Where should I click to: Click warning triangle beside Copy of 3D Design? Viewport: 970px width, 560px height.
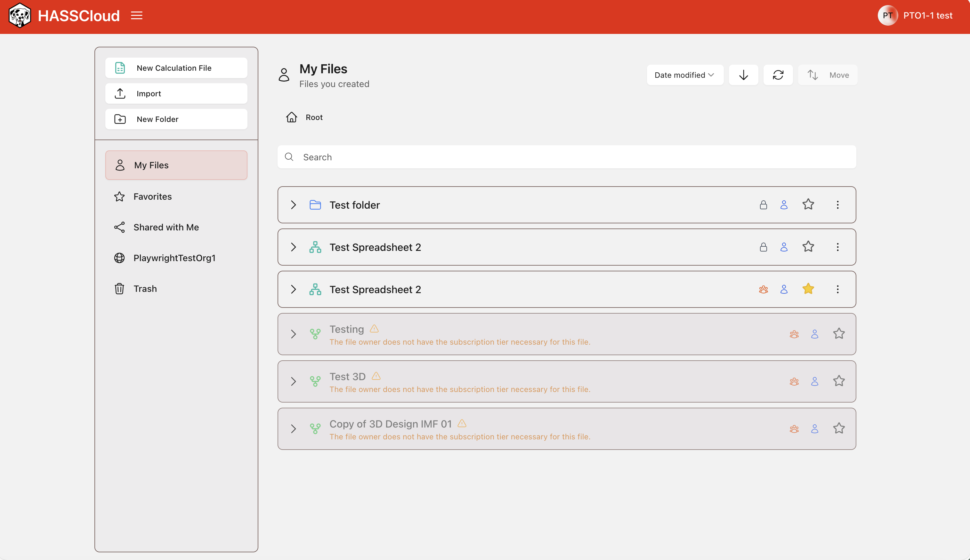[x=462, y=423]
